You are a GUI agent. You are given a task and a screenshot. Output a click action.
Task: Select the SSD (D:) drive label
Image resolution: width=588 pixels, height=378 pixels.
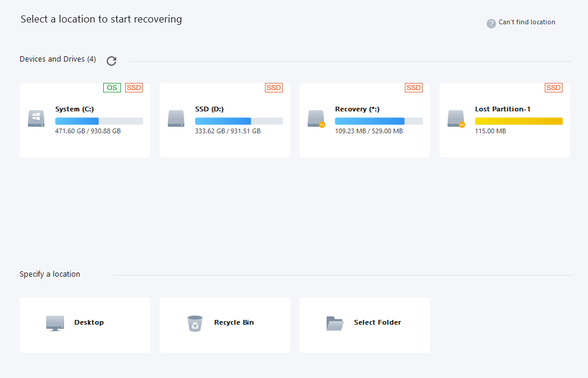coord(209,109)
